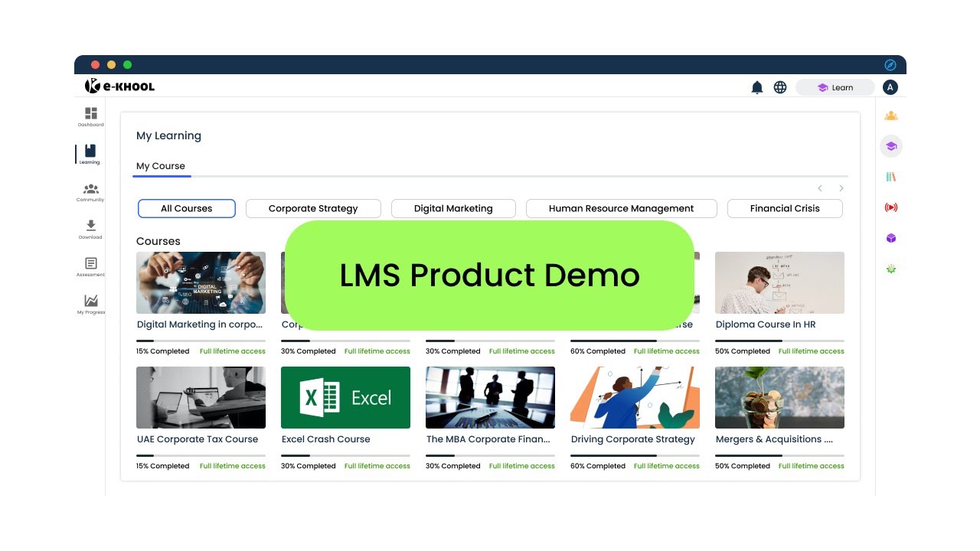
Task: Click the My Learning heading
Action: point(168,136)
